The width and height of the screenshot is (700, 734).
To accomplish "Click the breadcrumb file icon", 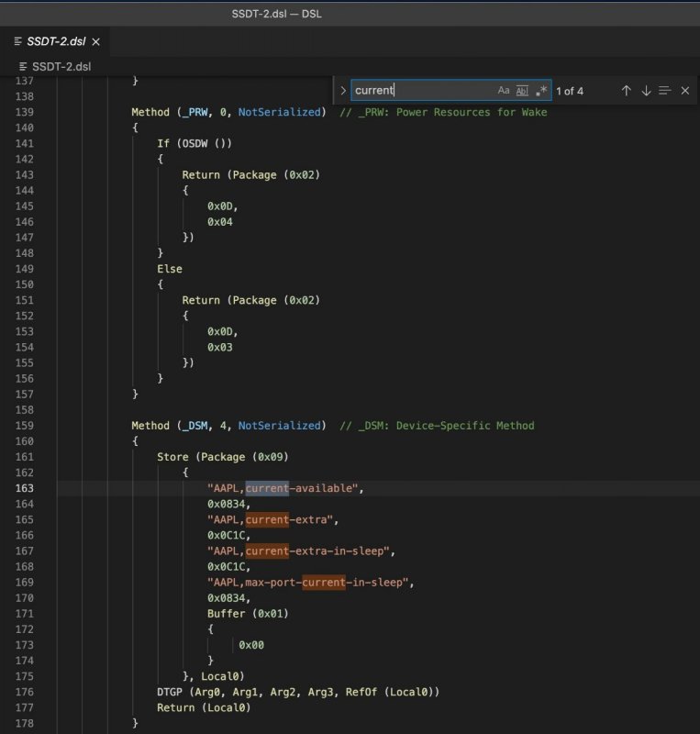I will (24, 67).
